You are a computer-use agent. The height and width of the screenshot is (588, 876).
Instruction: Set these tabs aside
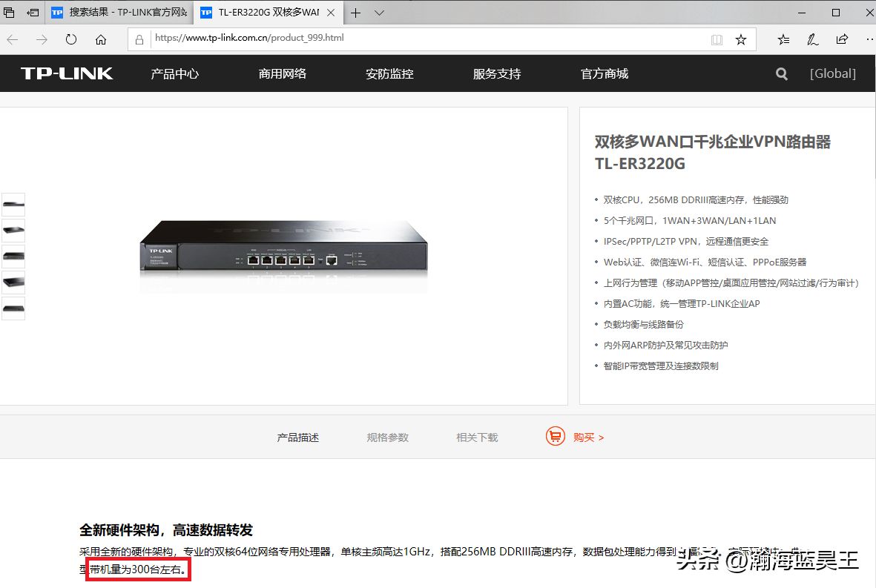(33, 13)
